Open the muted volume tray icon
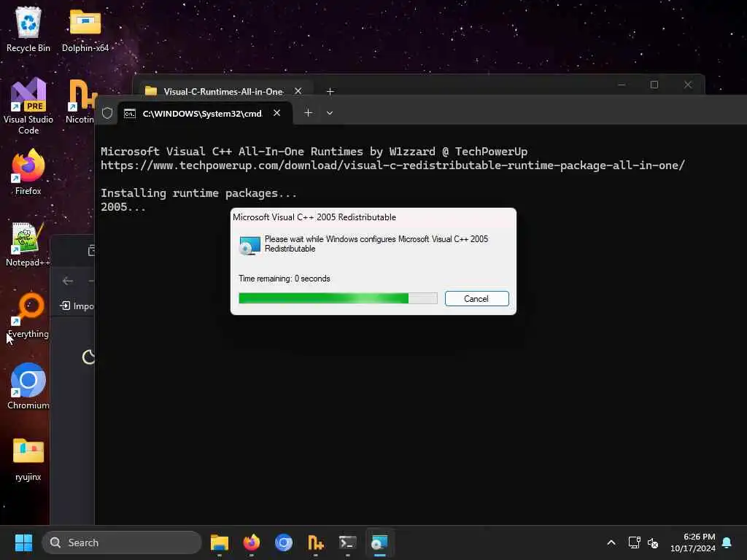747x560 pixels. pos(653,542)
